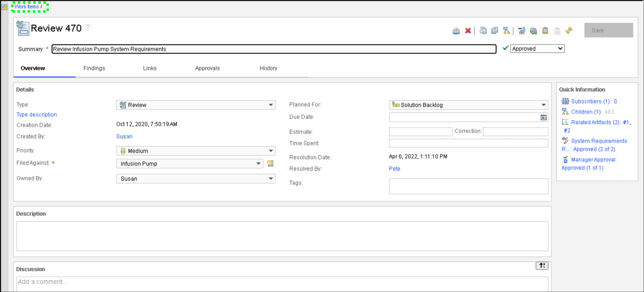Open the Type description link

pos(37,115)
